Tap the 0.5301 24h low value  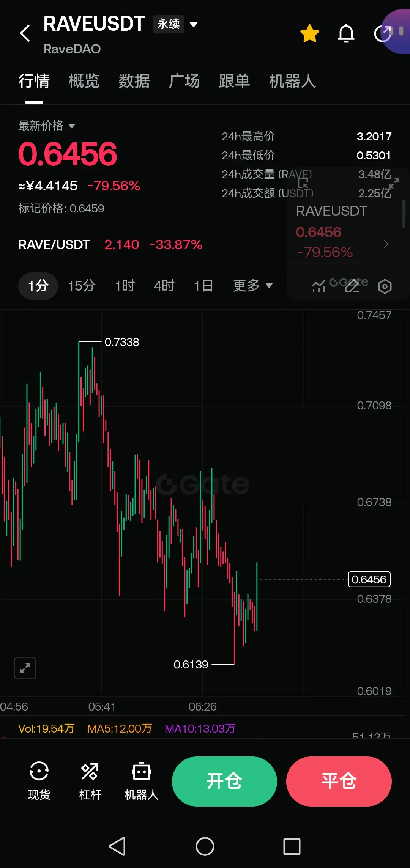tap(374, 155)
